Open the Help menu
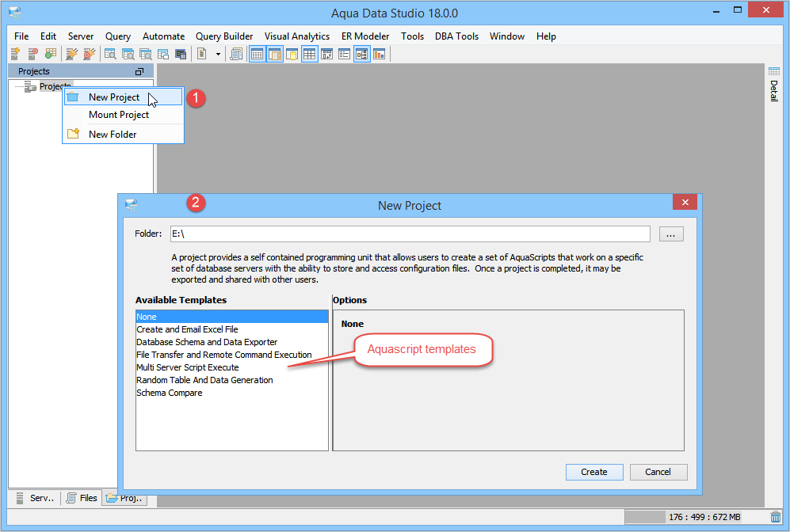Screen dimensions: 790x532 point(546,36)
